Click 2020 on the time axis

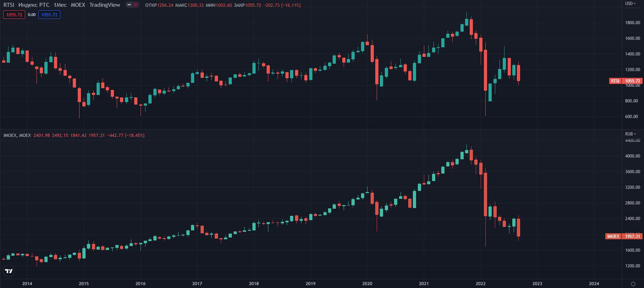click(x=367, y=284)
